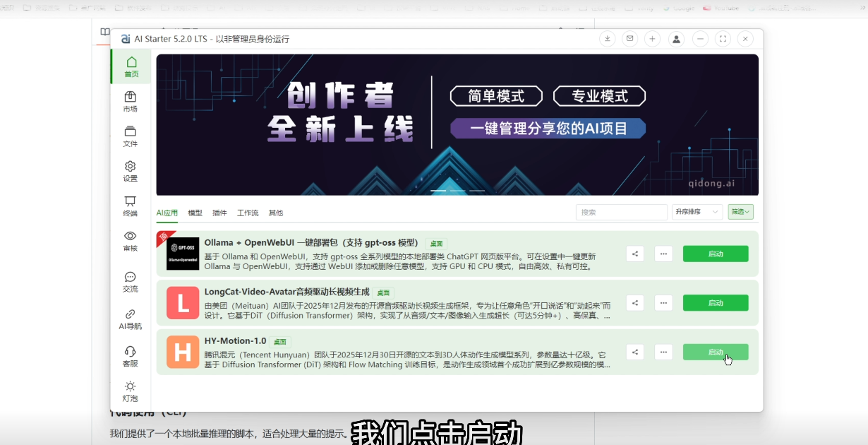
Task: Select the second banner carousel indicator
Action: pyautogui.click(x=457, y=191)
